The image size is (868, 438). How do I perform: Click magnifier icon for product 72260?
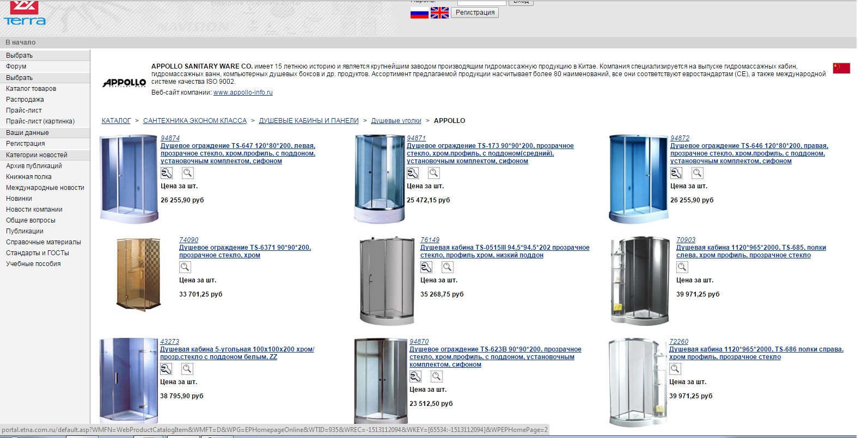675,369
